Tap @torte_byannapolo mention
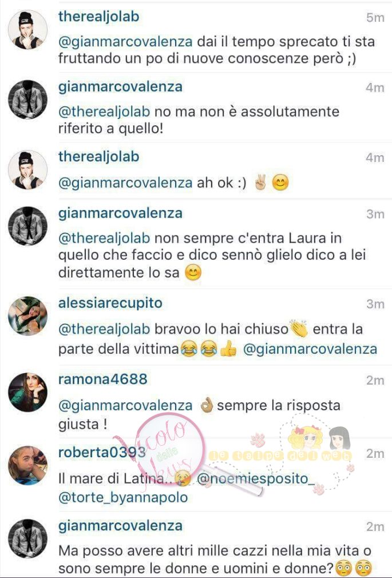392x578 pixels. click(123, 497)
